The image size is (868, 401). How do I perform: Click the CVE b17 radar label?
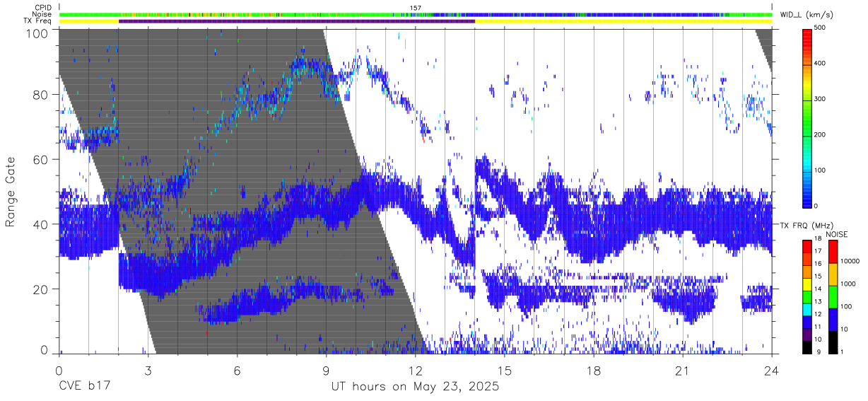click(x=84, y=387)
